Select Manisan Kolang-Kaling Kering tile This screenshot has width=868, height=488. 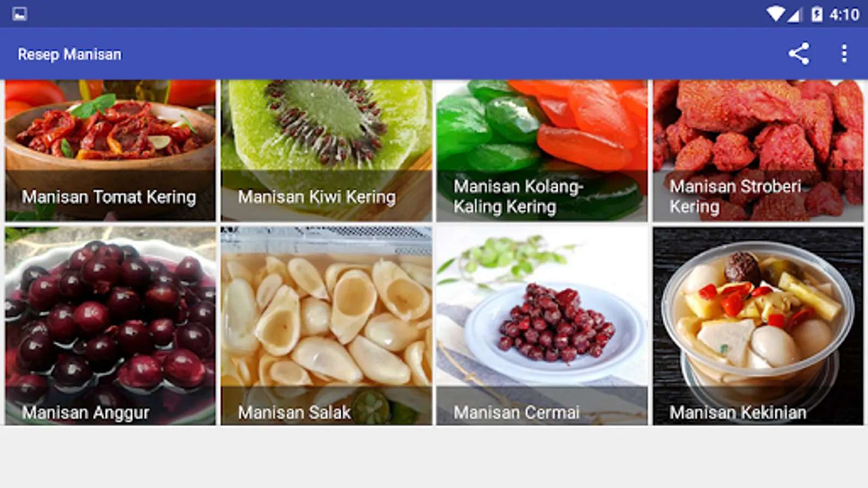click(542, 150)
